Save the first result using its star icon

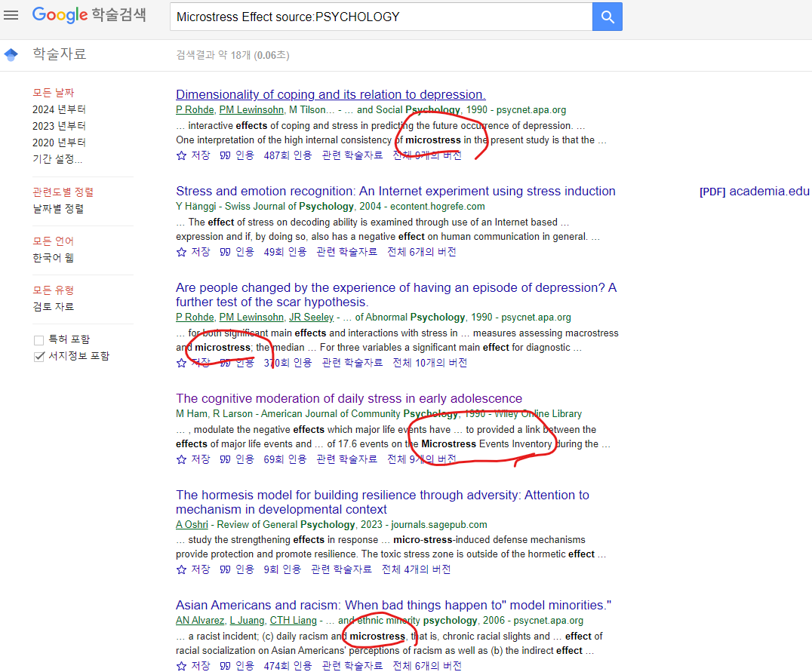click(x=181, y=155)
